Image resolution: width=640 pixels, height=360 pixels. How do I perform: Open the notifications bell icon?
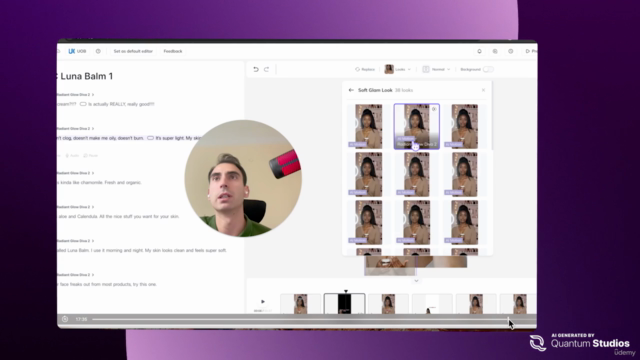(x=479, y=51)
